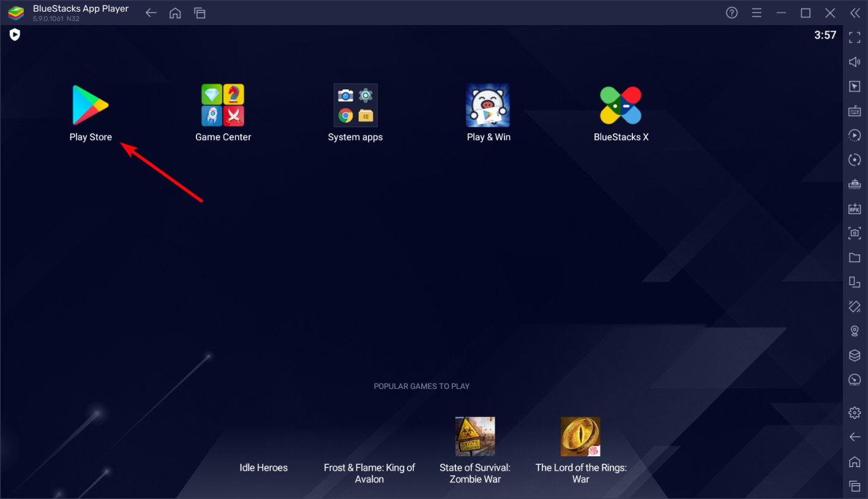Click the cursor lock icon in sidebar

pos(855,86)
